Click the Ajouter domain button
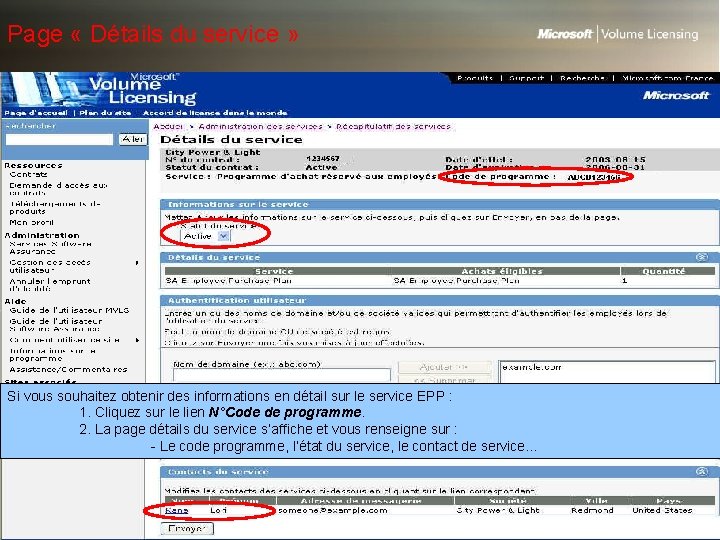720x540 pixels. [444, 367]
